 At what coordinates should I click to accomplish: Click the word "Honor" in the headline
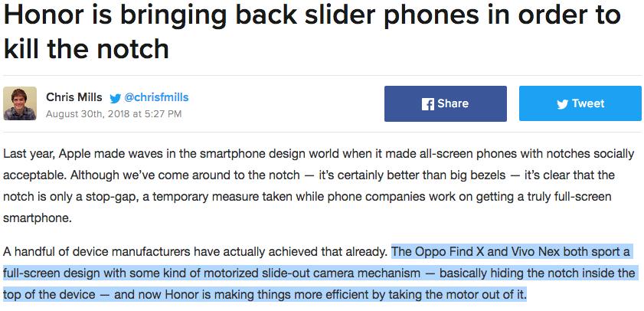click(38, 15)
